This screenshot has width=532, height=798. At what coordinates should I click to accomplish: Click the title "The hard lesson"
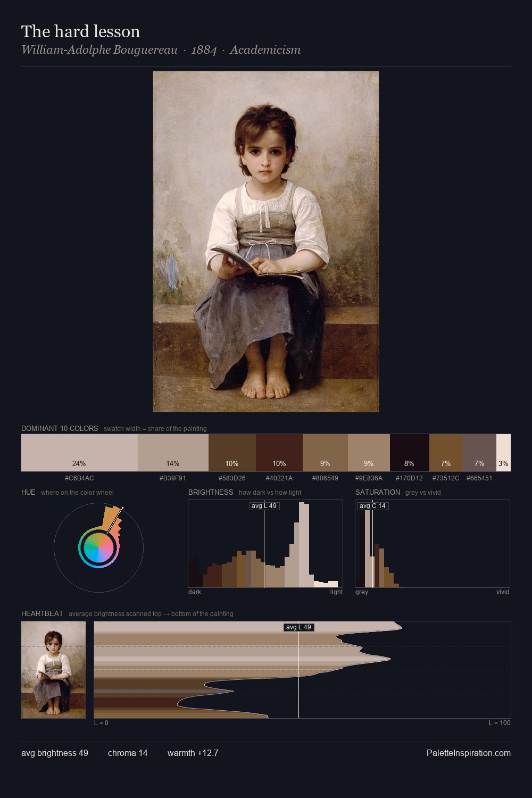point(81,31)
